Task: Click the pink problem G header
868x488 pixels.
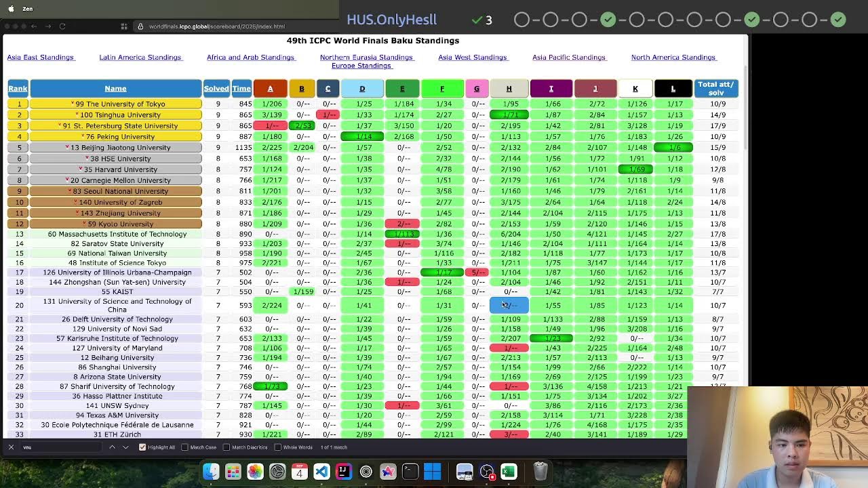Action: click(477, 89)
